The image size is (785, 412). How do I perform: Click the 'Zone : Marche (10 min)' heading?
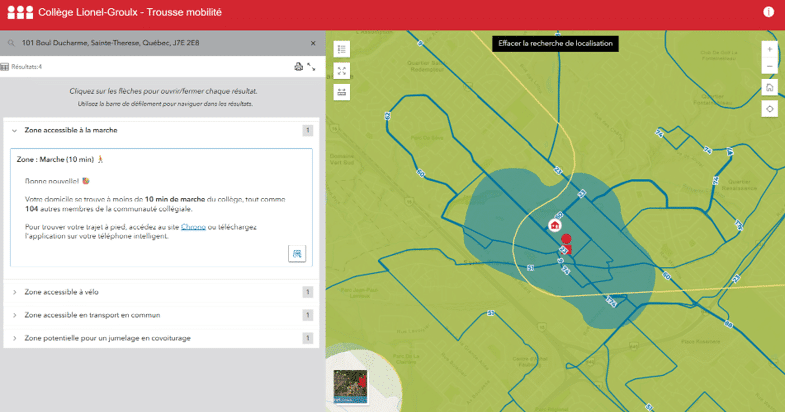click(55, 160)
